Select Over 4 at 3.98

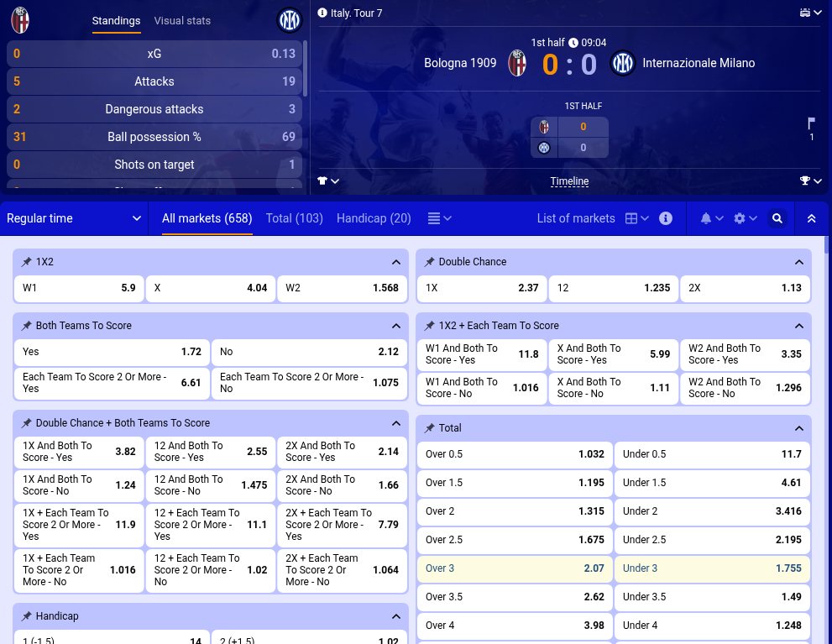click(x=515, y=626)
